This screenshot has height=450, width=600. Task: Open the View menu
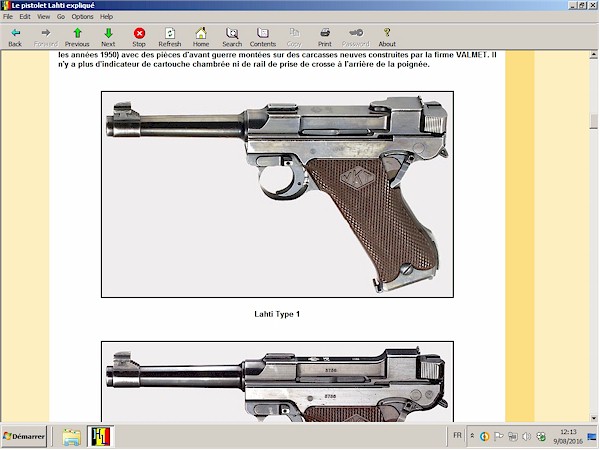tap(43, 16)
